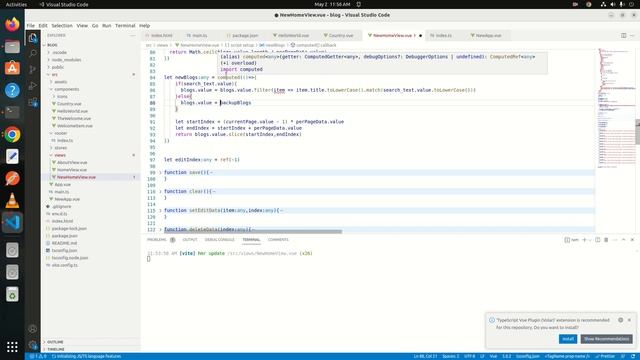This screenshot has height=360, width=640.
Task: Open the Extensions view in activity bar
Action: coord(33,102)
